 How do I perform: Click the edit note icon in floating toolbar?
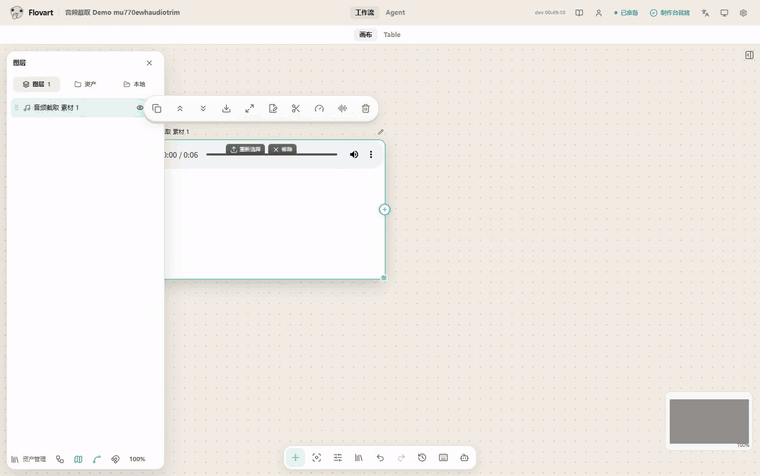tap(273, 109)
